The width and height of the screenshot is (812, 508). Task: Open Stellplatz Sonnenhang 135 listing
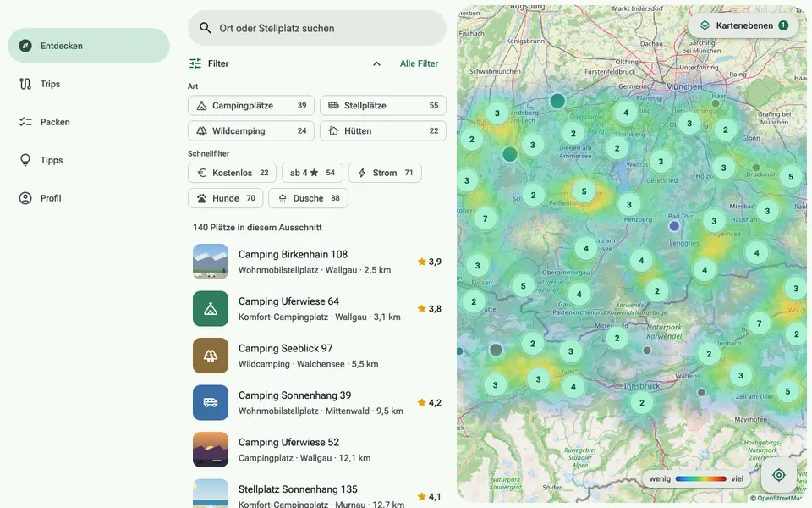(317, 494)
